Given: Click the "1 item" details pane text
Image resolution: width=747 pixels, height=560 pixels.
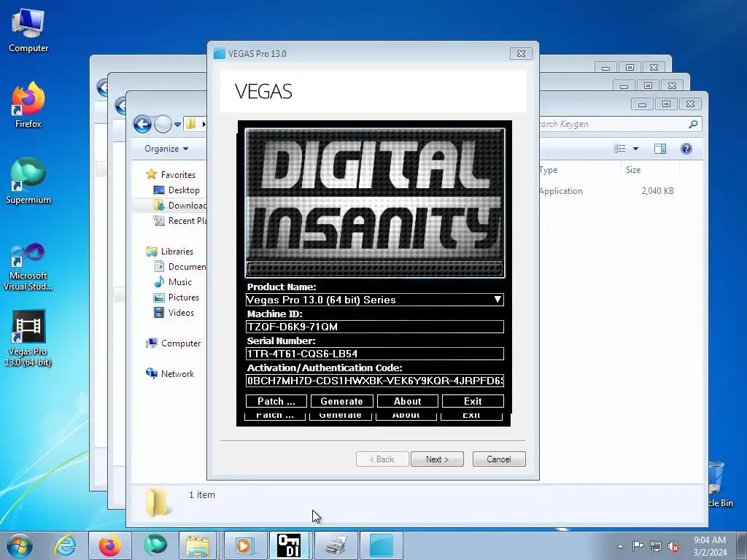Looking at the screenshot, I should pyautogui.click(x=202, y=495).
